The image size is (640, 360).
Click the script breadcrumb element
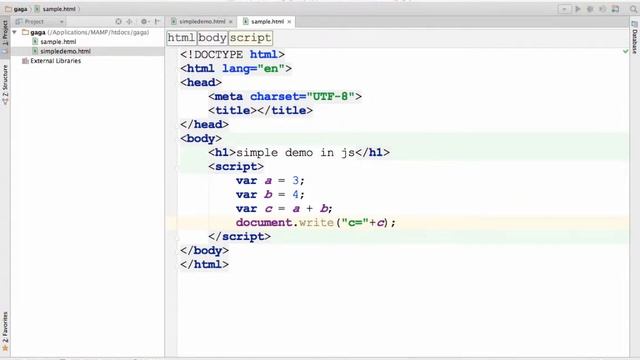click(250, 38)
